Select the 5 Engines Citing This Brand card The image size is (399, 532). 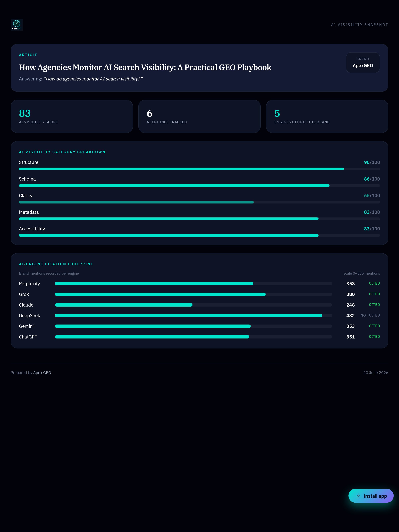327,116
